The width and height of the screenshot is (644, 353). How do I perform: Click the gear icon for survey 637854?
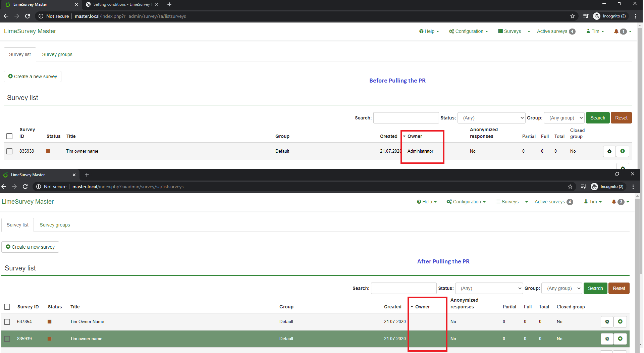coord(607,322)
